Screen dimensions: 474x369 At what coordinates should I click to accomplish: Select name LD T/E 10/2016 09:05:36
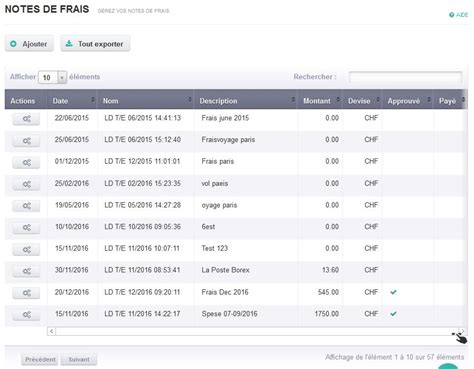142,227
